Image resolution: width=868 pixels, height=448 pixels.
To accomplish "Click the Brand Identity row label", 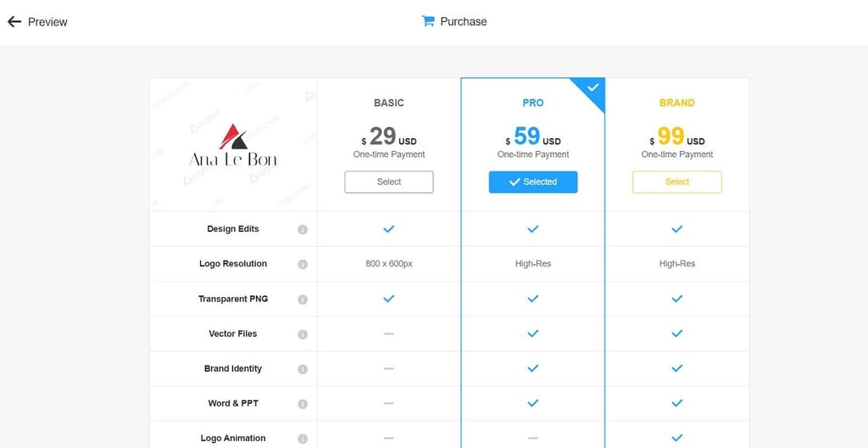I will click(233, 369).
